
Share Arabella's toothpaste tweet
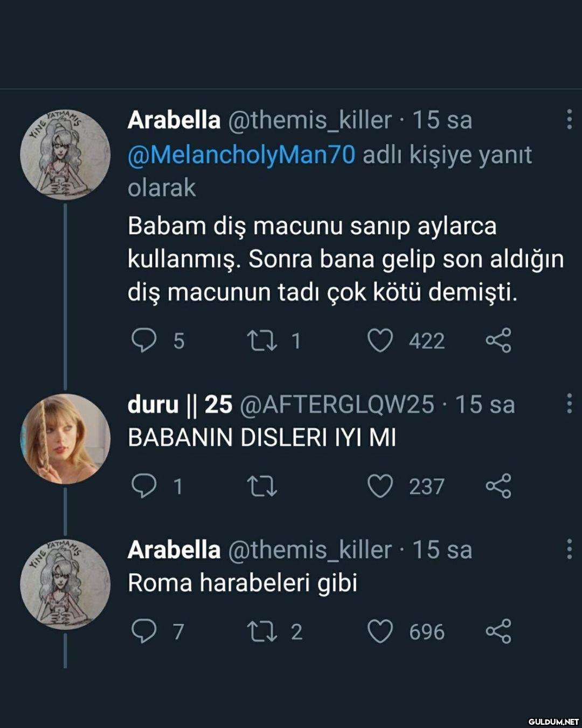tap(498, 341)
